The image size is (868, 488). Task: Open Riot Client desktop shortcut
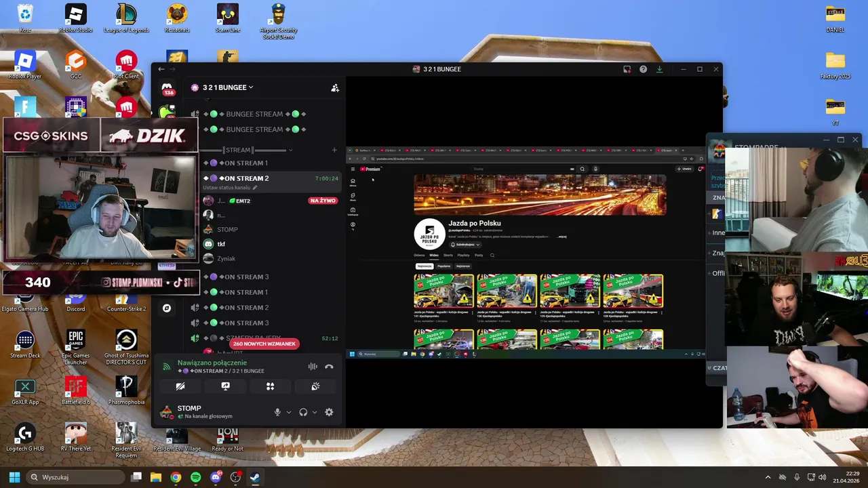pyautogui.click(x=126, y=65)
